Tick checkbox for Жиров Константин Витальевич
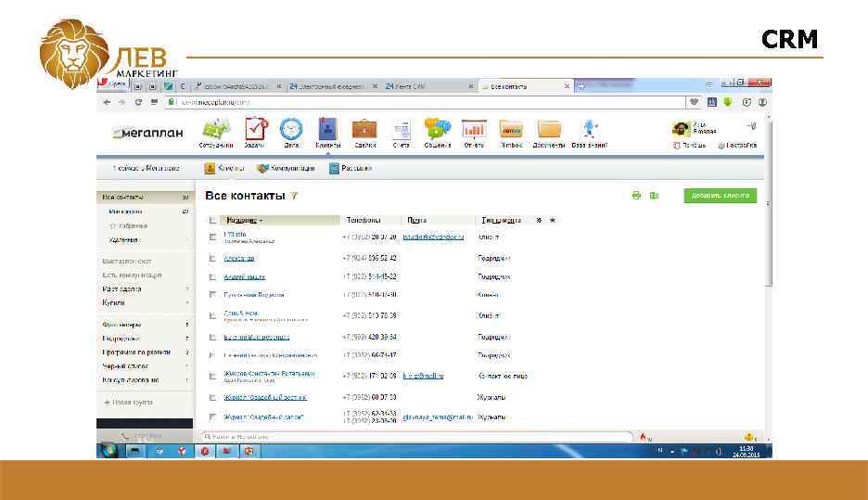The image size is (868, 500). pyautogui.click(x=212, y=376)
